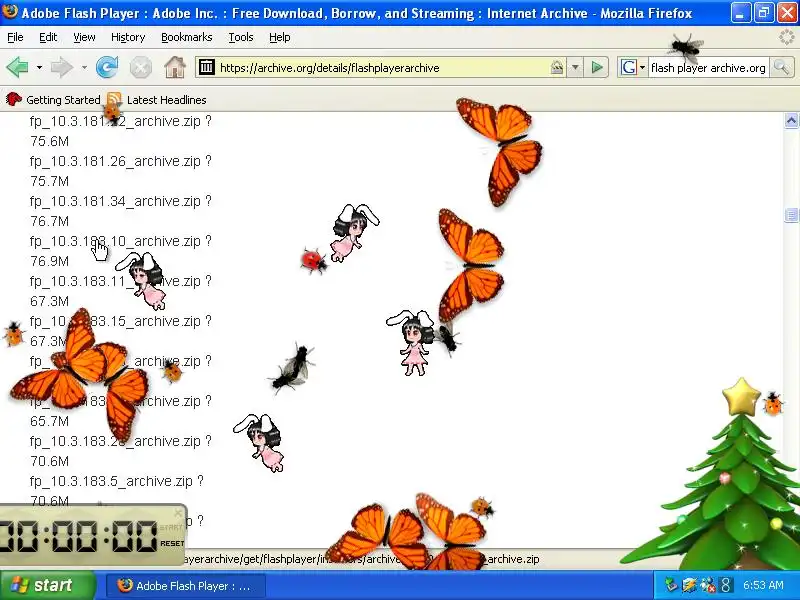The image size is (800, 600).
Task: Click the Getting Started bookmark icon
Action: (13, 99)
